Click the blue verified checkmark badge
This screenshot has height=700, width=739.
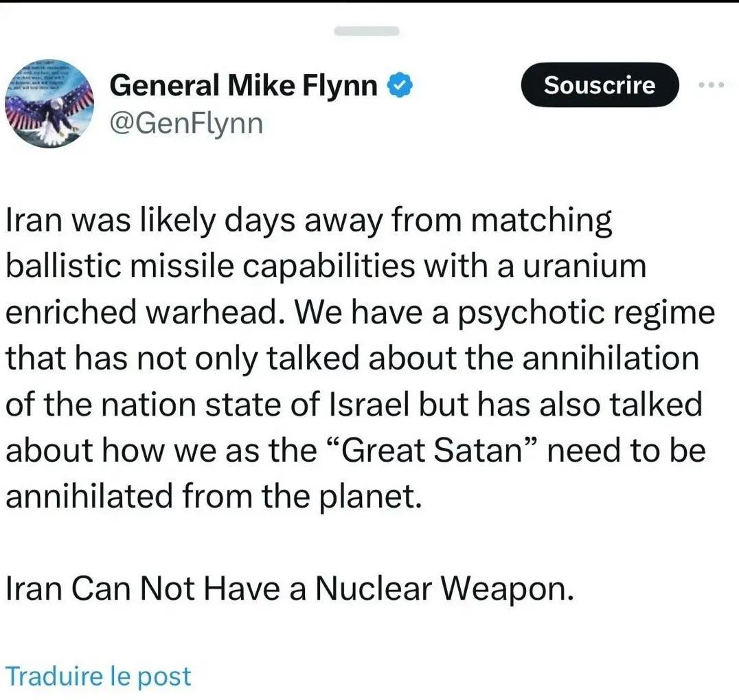[x=400, y=86]
